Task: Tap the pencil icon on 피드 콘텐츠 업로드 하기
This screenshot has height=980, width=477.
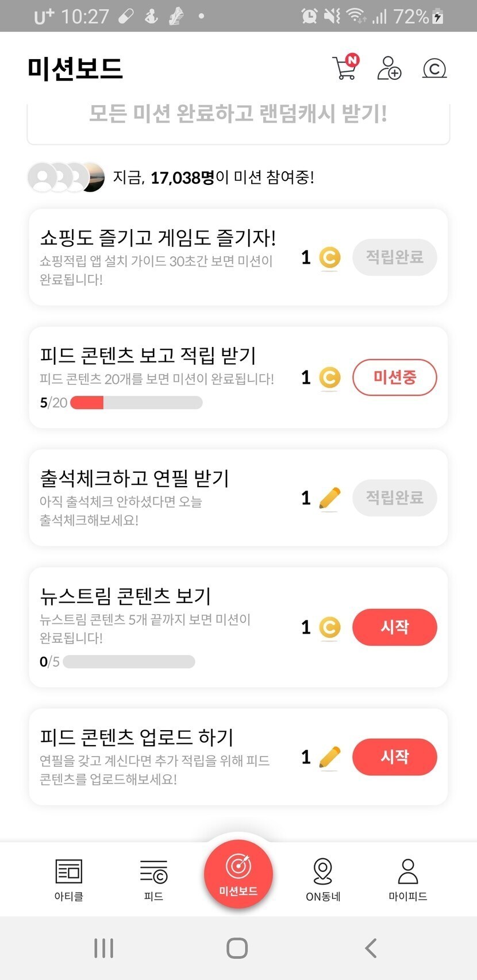Action: [x=329, y=757]
